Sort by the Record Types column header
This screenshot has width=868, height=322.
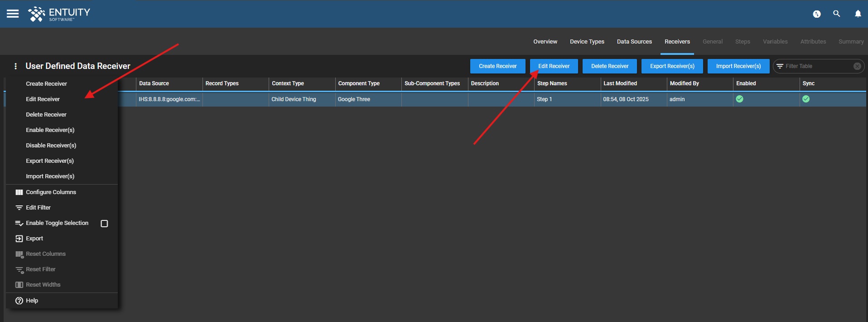(235, 83)
